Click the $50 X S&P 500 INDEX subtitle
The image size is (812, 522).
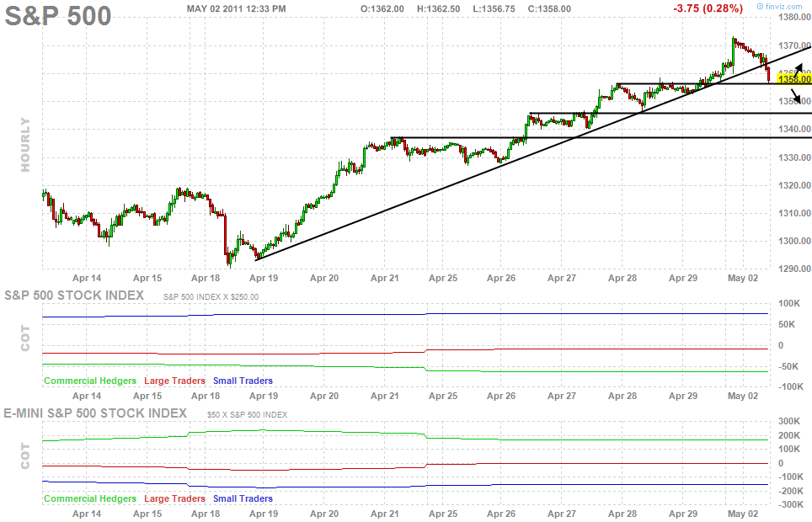click(248, 414)
